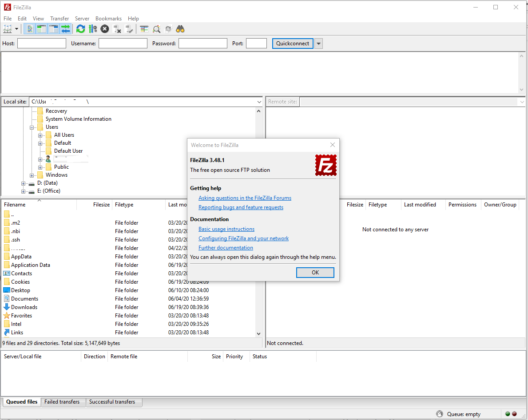Viewport: 528px width, 420px height.
Task: Toggle transfer queue display
Action: pyautogui.click(x=66, y=29)
